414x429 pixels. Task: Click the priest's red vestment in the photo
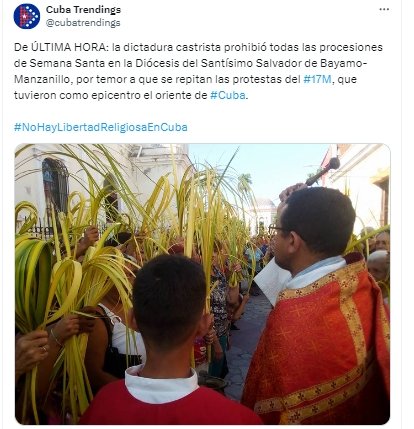320,340
